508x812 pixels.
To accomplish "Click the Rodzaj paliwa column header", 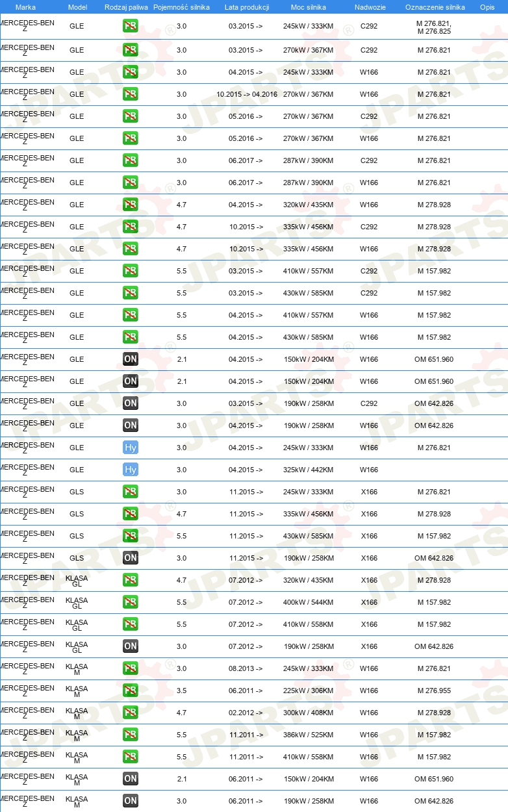I will (x=126, y=7).
